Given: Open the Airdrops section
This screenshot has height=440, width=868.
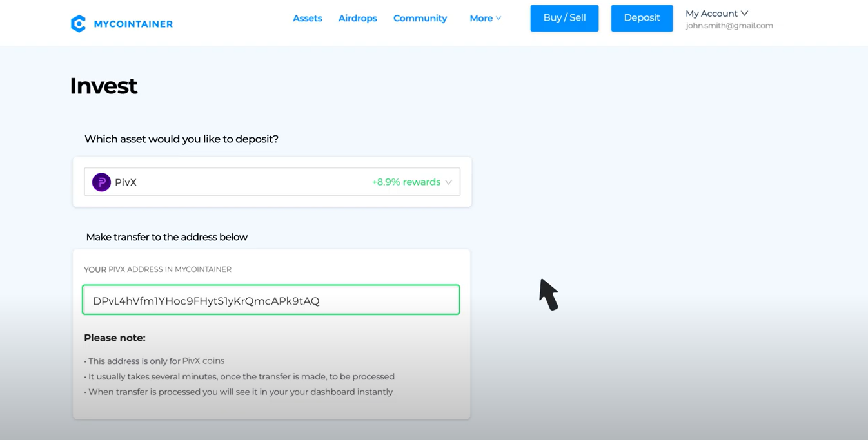Looking at the screenshot, I should point(357,18).
